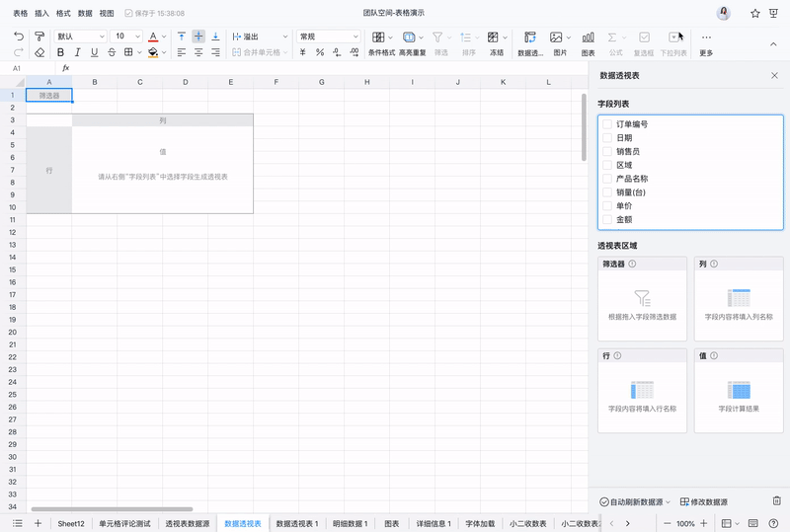
Task: Add a new sheet with plus icon
Action: pos(38,523)
